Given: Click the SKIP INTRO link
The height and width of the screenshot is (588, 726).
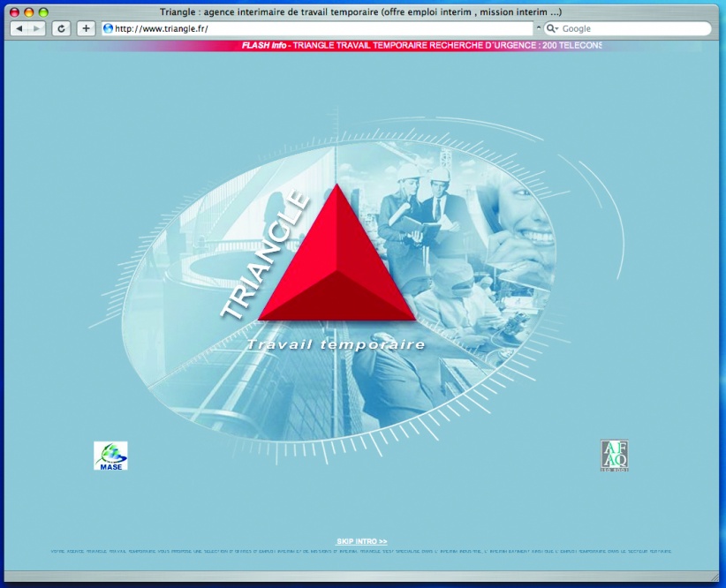Looking at the screenshot, I should [361, 541].
